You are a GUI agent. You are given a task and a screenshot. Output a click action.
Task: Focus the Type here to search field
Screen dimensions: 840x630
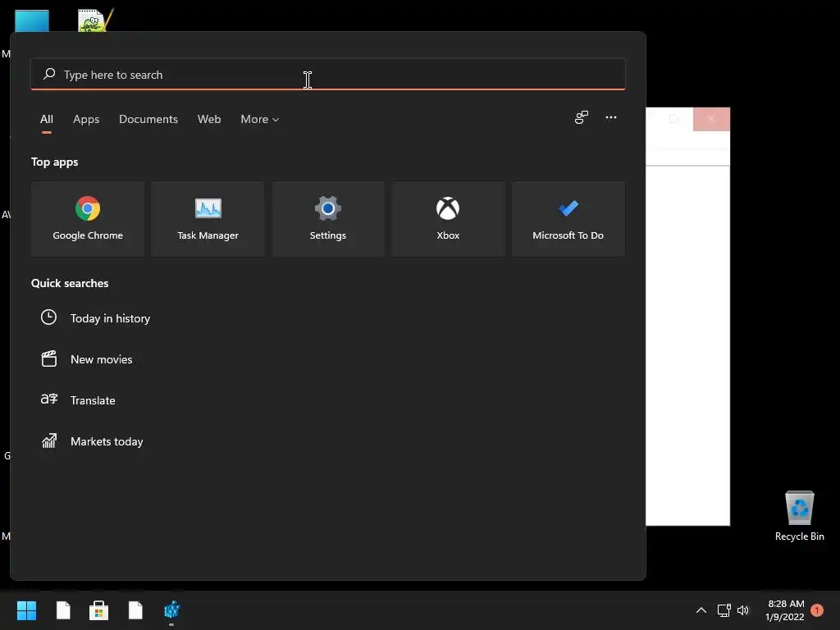tap(328, 75)
